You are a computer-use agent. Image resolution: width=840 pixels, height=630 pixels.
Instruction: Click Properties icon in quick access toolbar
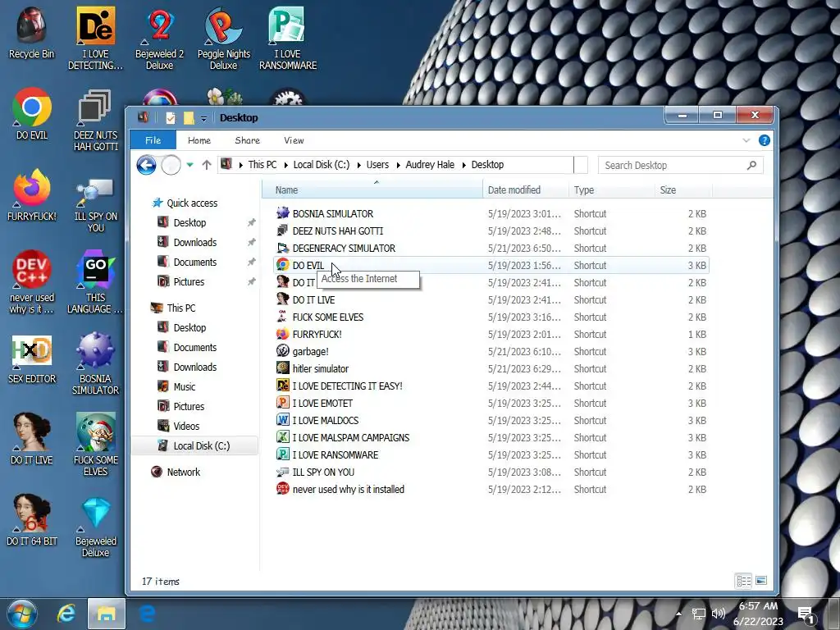click(171, 118)
